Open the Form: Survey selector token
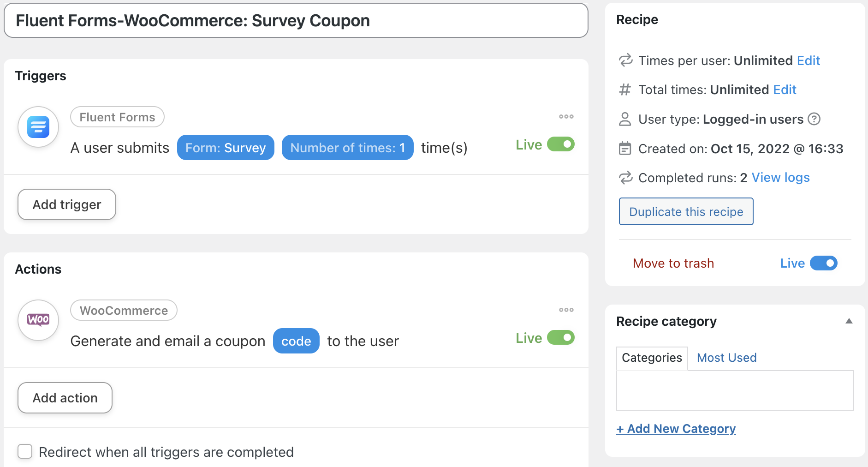Viewport: 868px width, 467px height. [x=226, y=148]
